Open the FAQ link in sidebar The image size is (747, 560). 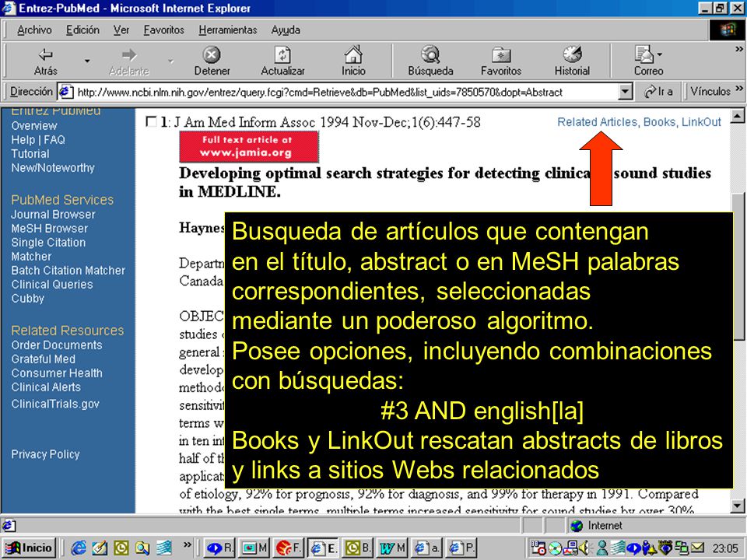[x=54, y=139]
